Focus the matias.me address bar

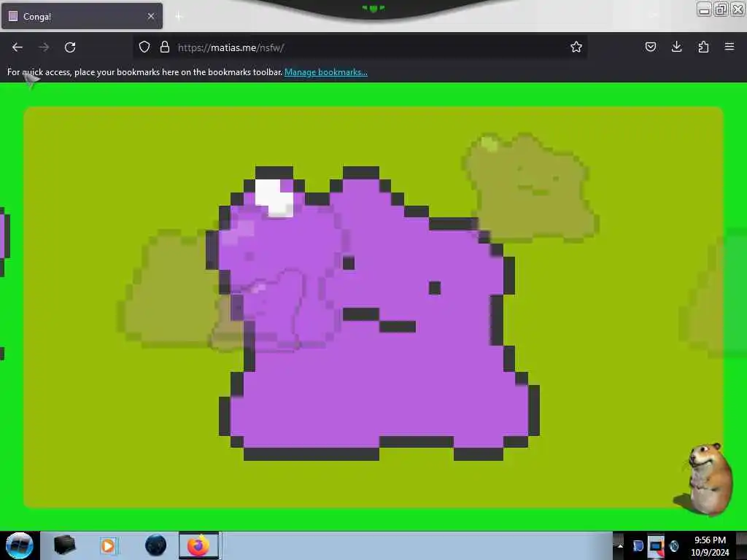[x=360, y=47]
